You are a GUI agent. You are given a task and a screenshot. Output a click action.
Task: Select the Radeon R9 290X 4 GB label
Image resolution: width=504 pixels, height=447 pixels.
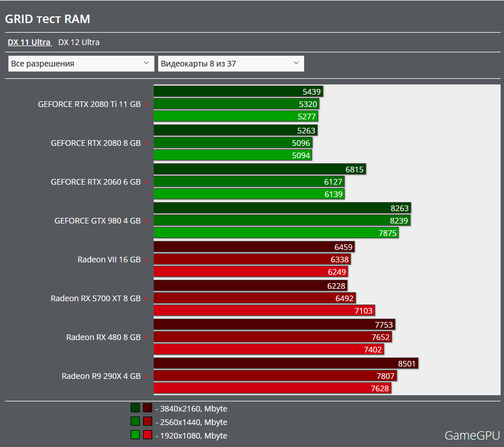point(101,376)
